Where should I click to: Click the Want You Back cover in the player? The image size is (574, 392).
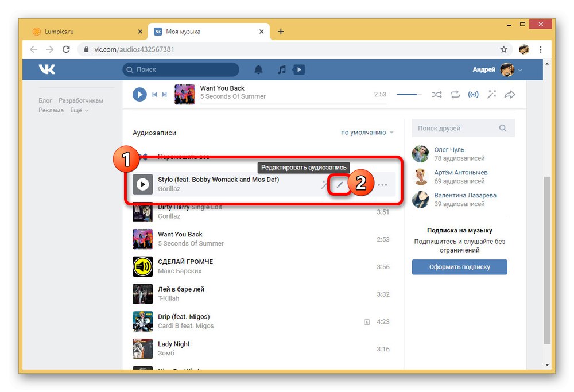click(185, 95)
